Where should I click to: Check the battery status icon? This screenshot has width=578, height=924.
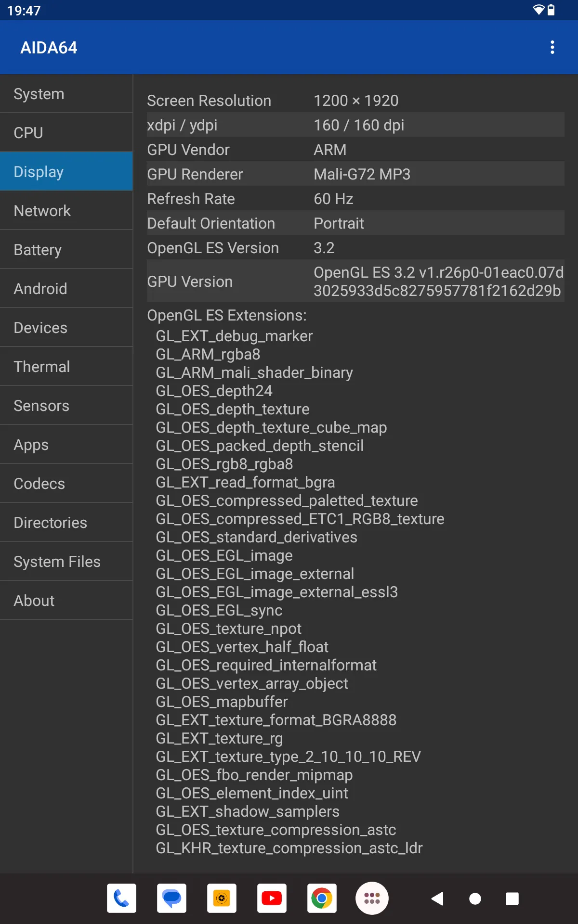551,10
